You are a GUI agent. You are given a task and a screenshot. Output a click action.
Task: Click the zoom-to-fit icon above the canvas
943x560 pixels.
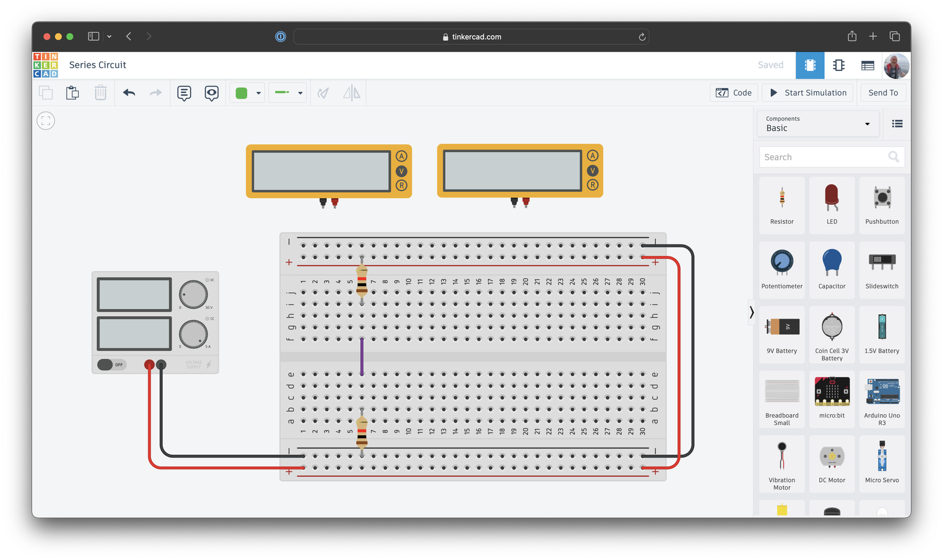click(45, 120)
